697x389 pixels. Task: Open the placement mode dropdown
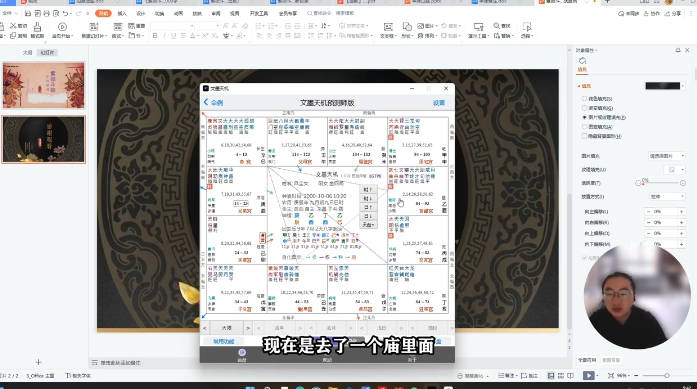tap(667, 197)
